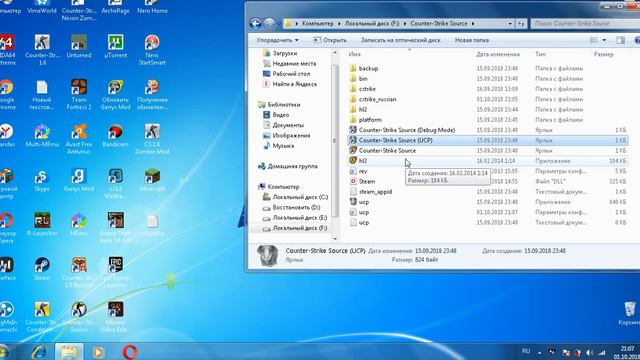Click Открыть in the Explorer toolbar

click(x=330, y=40)
